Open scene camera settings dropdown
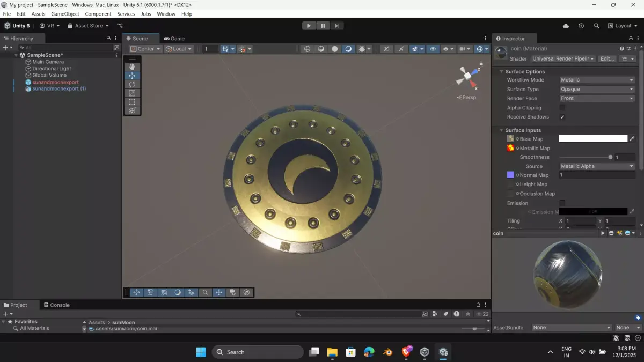Viewport: 644px width, 362px height. point(464,49)
